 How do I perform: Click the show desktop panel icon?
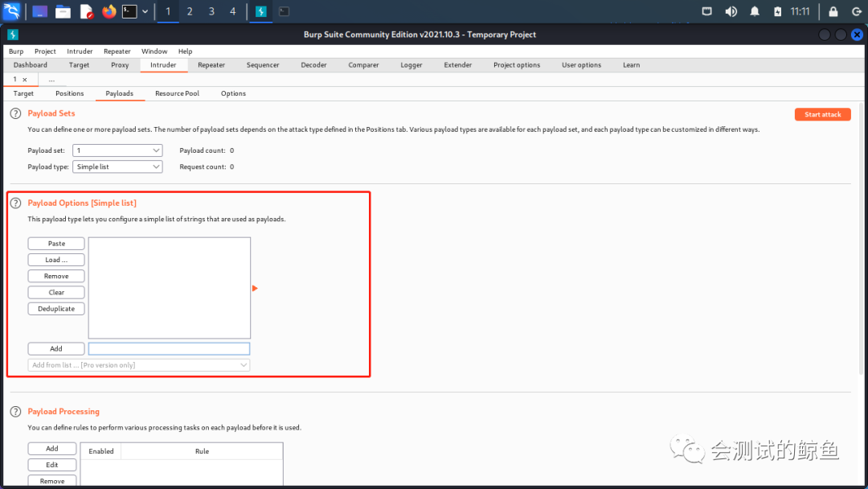[40, 11]
